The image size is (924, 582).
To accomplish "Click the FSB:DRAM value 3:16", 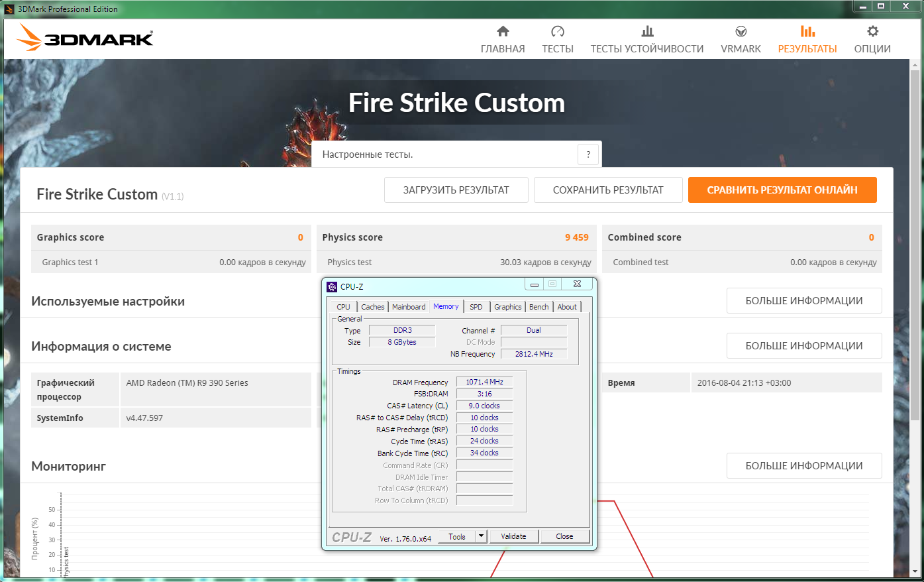I will [484, 394].
